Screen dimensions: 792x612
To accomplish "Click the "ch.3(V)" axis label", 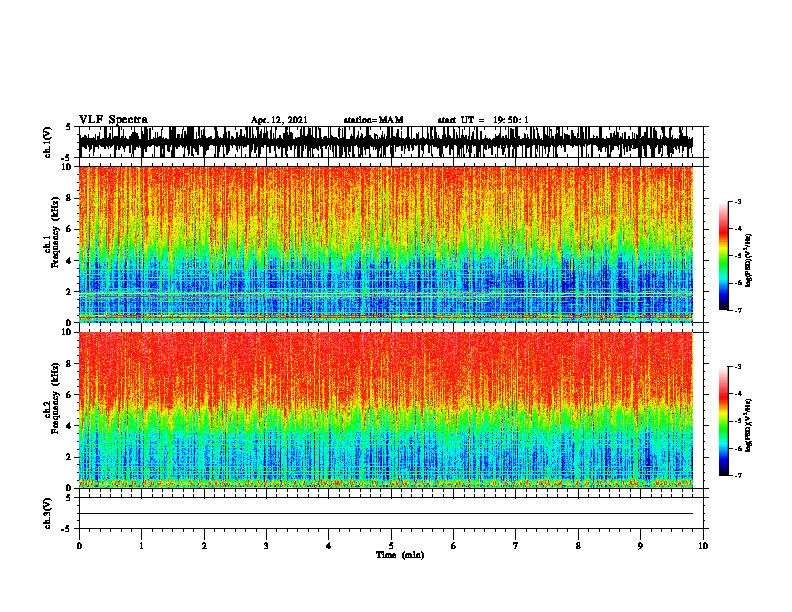I will coord(48,514).
